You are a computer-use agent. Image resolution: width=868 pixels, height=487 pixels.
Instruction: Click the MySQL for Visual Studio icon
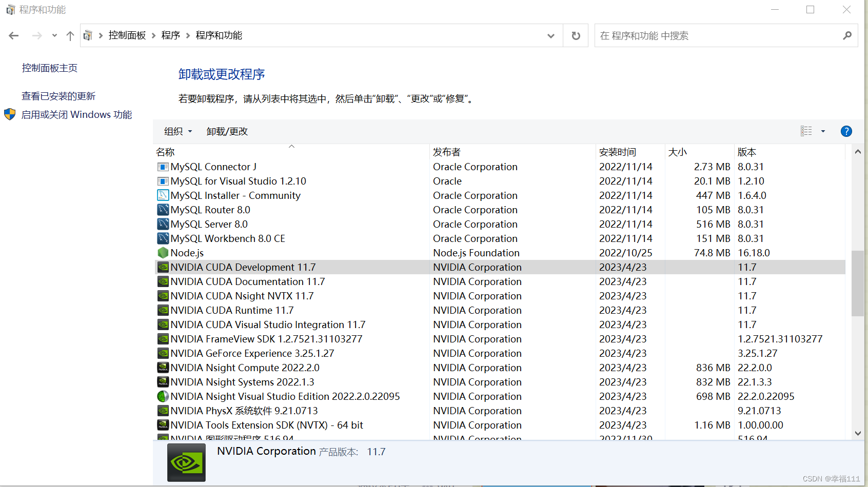point(163,181)
